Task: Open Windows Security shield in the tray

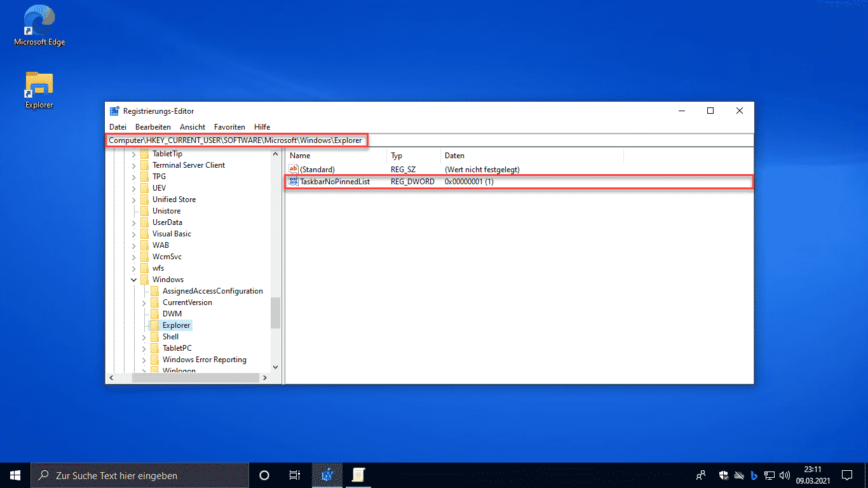Action: click(x=723, y=475)
